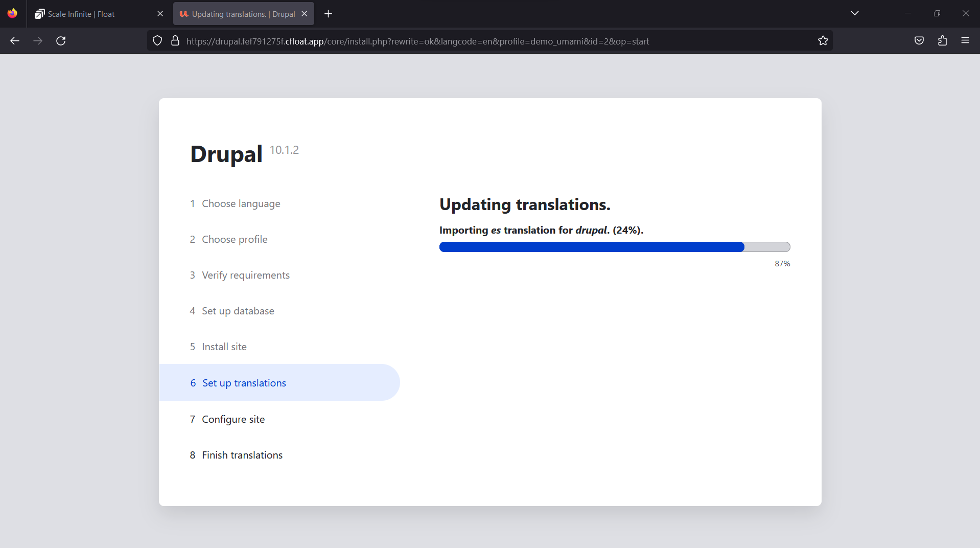Open the list all tabs dropdown
Screen dimensions: 980x548
855,13
